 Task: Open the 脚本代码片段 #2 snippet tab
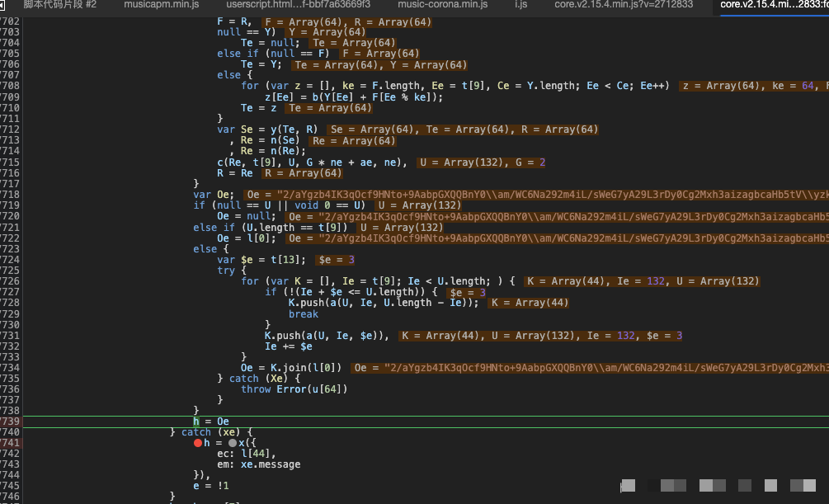[59, 5]
